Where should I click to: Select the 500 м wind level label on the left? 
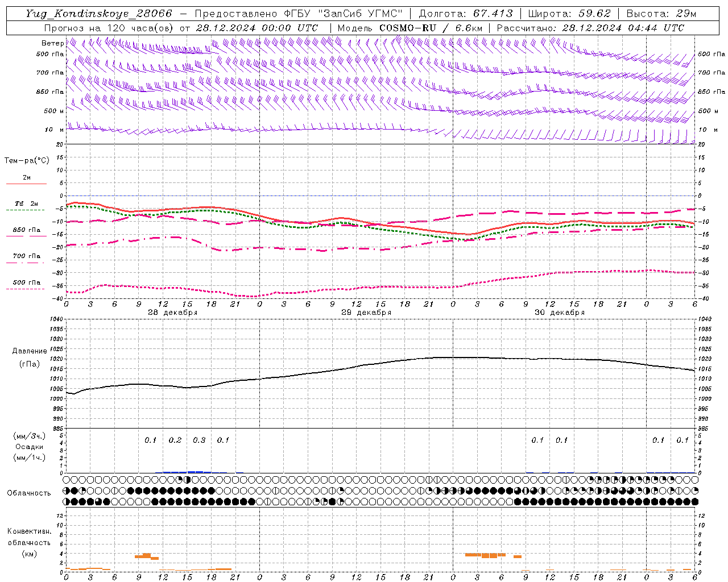tap(53, 111)
